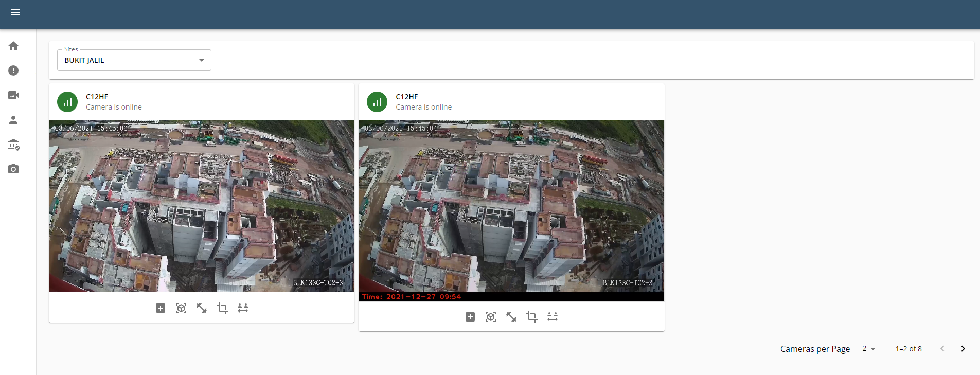This screenshot has width=980, height=375.
Task: Open the Sites dropdown showing BUKIT JALIL
Action: click(x=134, y=60)
